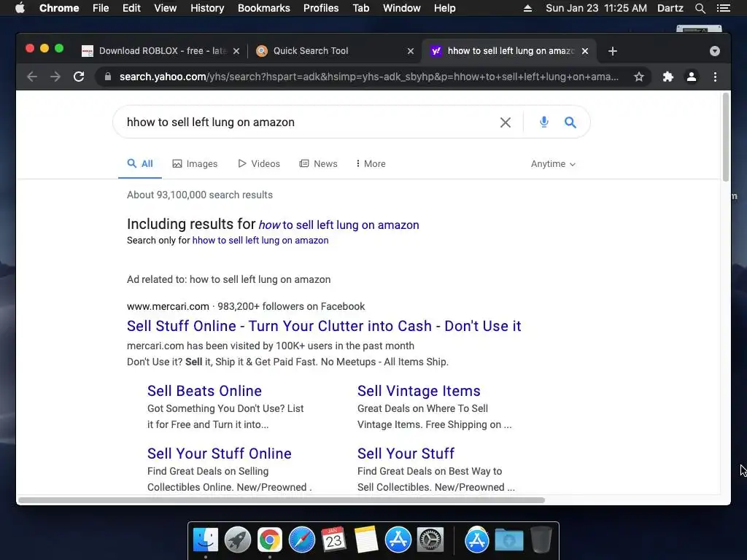Open the Edit menu

pyautogui.click(x=131, y=8)
